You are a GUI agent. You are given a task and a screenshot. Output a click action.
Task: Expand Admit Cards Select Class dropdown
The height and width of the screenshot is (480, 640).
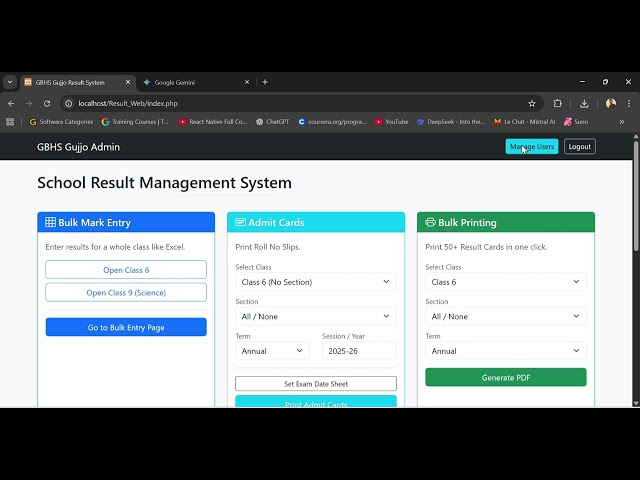point(316,282)
